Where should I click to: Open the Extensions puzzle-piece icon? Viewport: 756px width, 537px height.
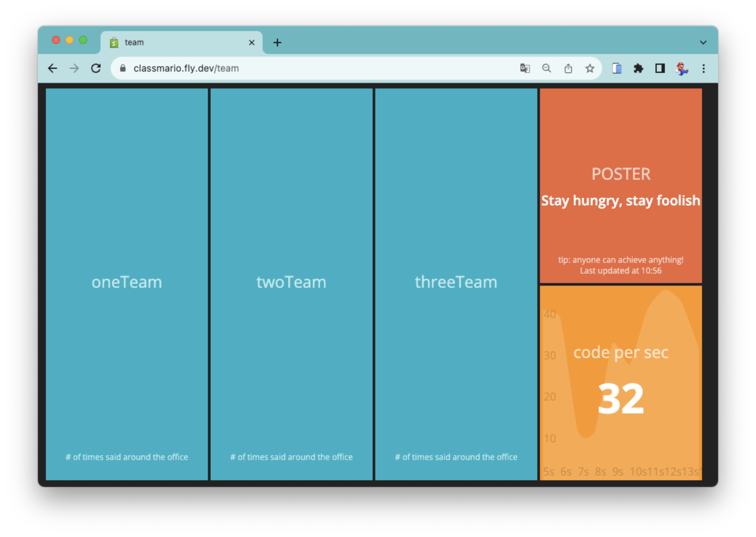(639, 69)
